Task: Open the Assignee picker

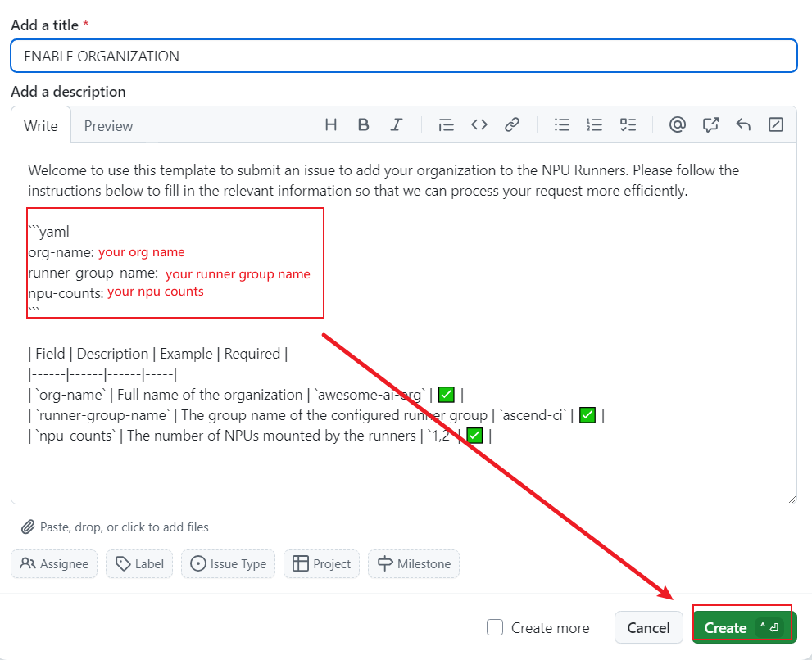Action: (54, 563)
